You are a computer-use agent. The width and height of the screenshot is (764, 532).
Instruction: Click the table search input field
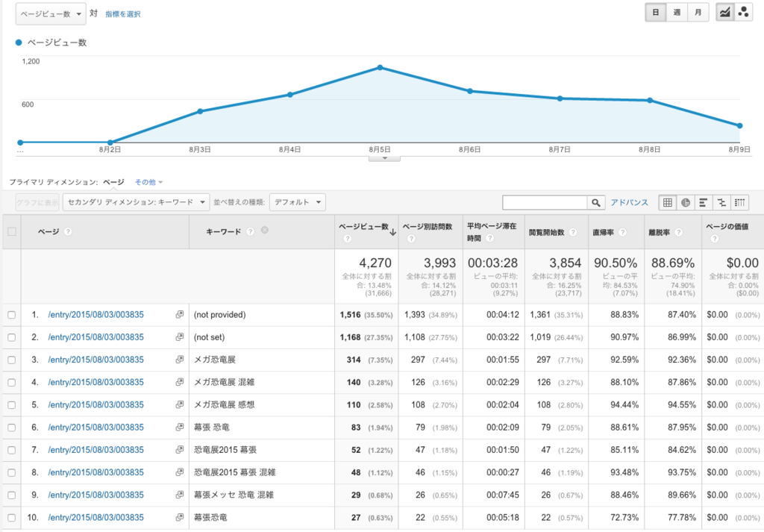pyautogui.click(x=545, y=202)
